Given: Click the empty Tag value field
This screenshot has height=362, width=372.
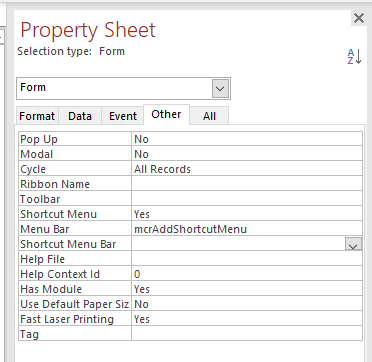Looking at the screenshot, I should 247,333.
